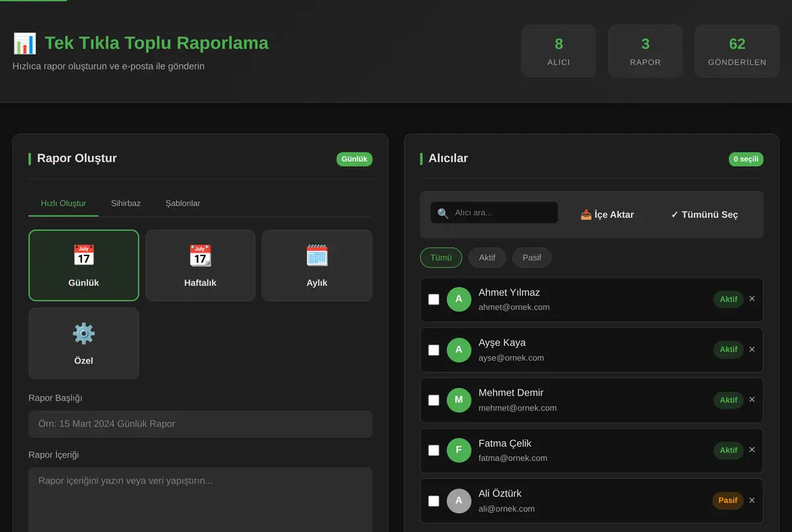Viewport: 792px width, 532px height.
Task: Remove Ayşe Kaya with the X icon
Action: (x=752, y=349)
